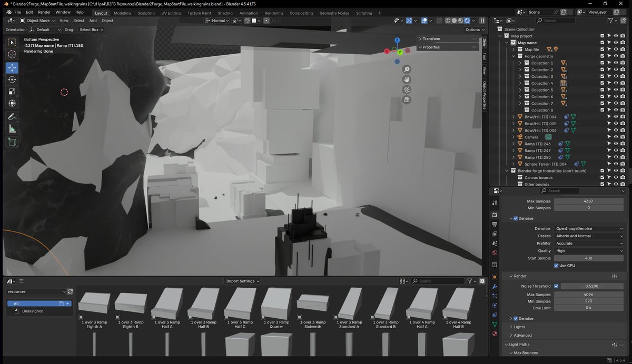The height and width of the screenshot is (364, 632).
Task: Open the Import Settings dropdown in asset browser
Action: 243,281
